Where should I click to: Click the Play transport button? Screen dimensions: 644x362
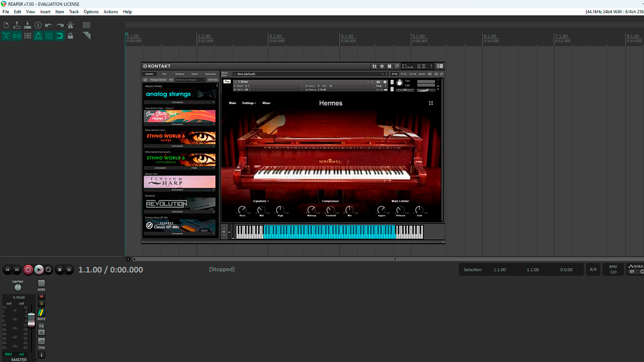pos(39,270)
